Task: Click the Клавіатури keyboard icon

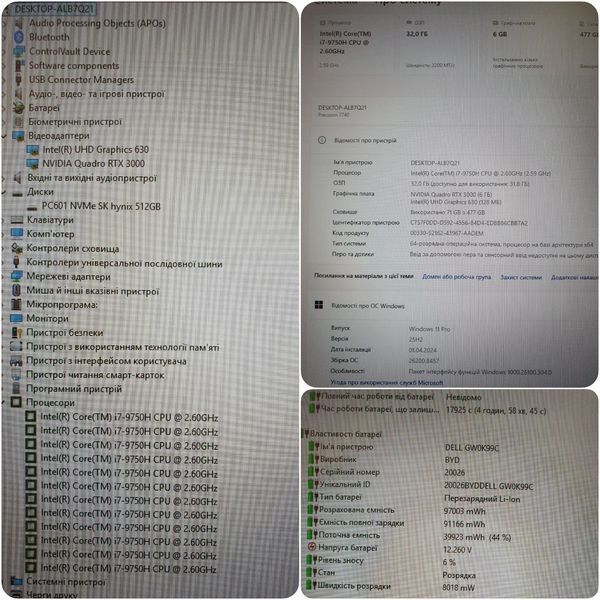Action: [x=17, y=220]
